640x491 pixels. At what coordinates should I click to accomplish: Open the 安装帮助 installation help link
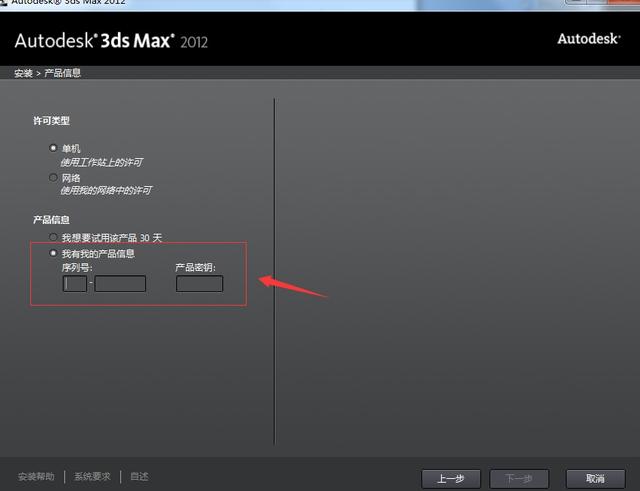tap(36, 477)
